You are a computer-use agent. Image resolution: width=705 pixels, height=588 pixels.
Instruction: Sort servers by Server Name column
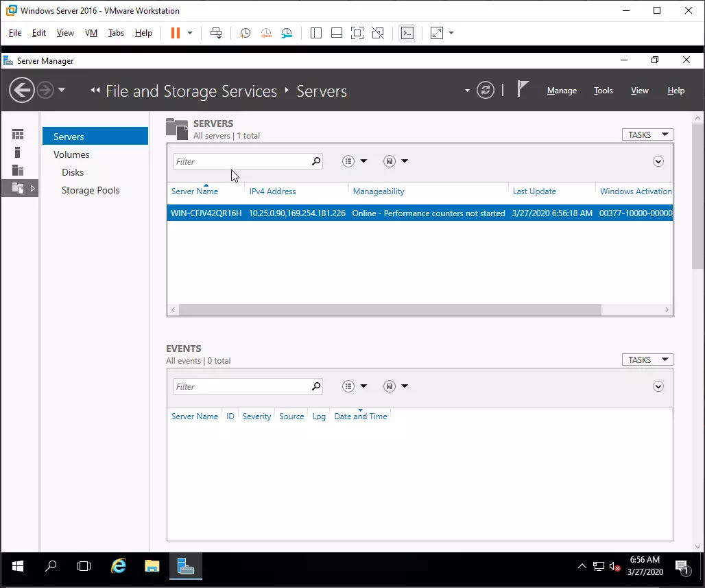tap(195, 191)
